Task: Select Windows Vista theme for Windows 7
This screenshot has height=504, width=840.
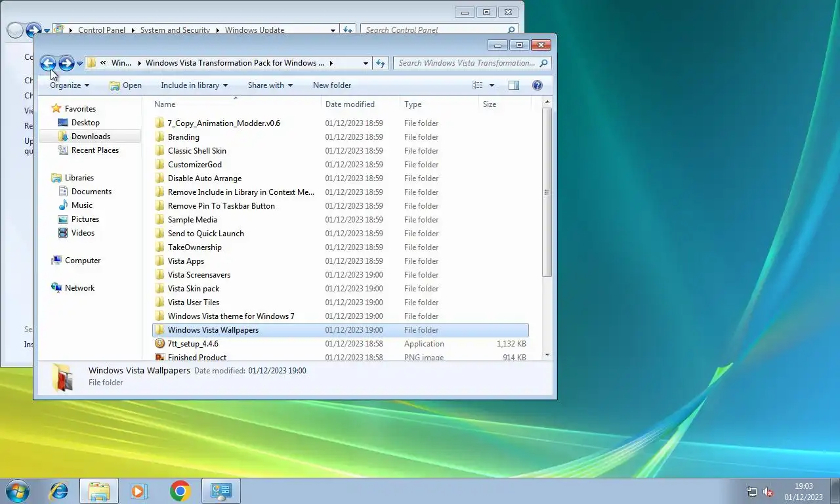Action: [x=231, y=316]
